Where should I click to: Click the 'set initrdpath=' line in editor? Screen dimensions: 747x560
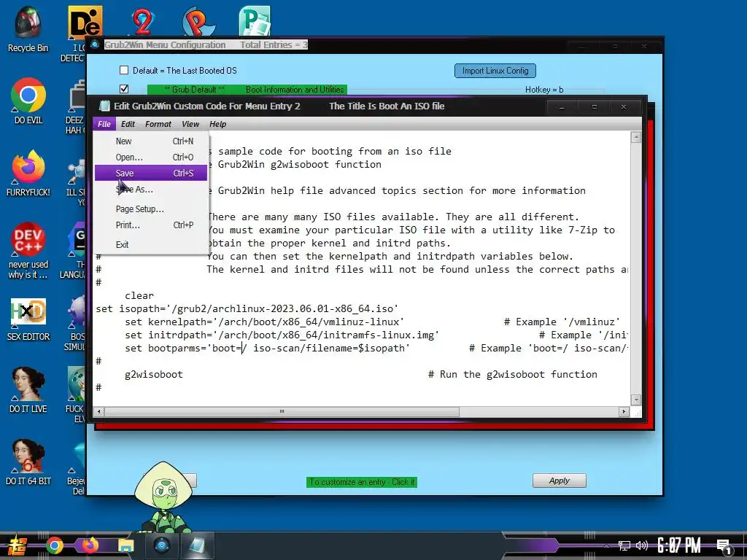(x=282, y=335)
